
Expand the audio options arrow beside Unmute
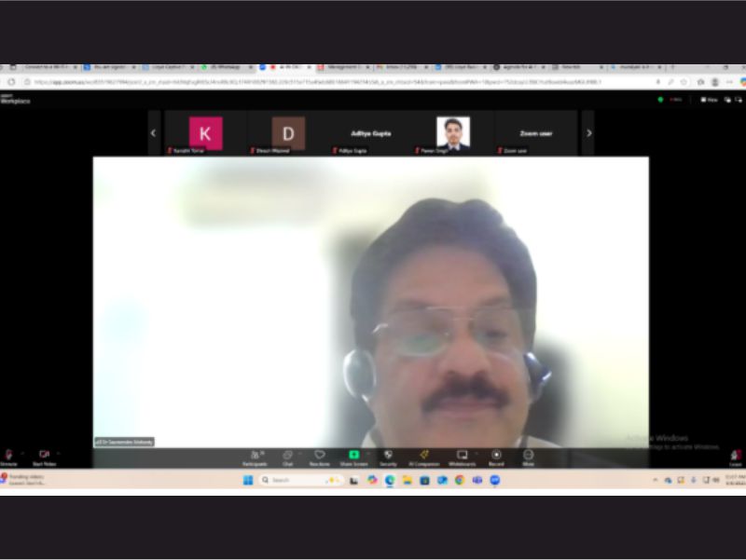click(x=21, y=454)
